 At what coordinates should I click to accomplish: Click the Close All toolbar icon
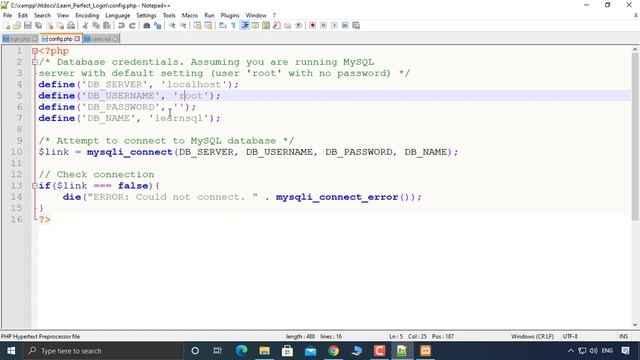pos(60,25)
